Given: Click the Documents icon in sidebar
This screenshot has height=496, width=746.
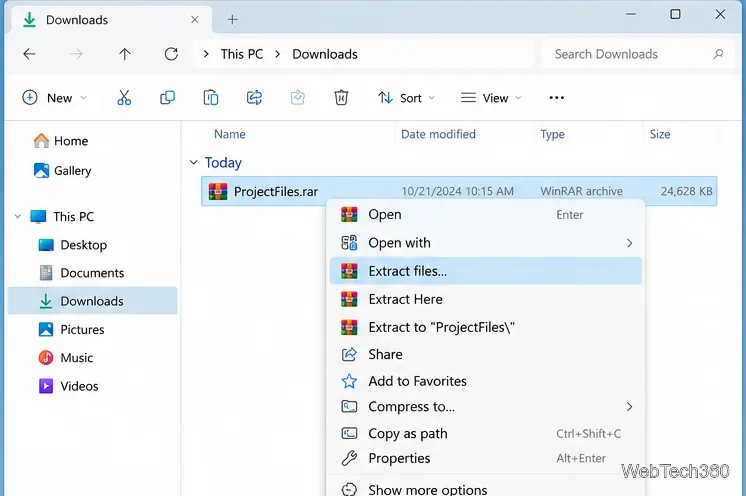Looking at the screenshot, I should click(46, 273).
